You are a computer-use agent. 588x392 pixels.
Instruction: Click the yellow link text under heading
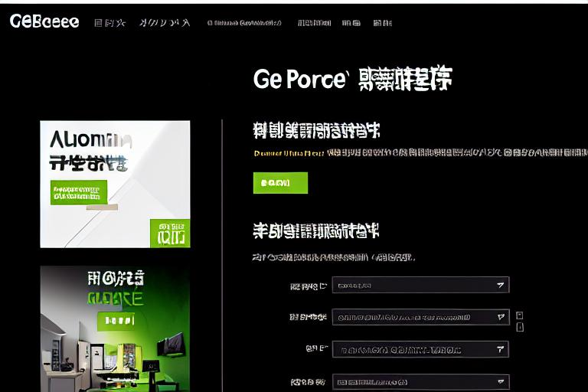point(288,153)
